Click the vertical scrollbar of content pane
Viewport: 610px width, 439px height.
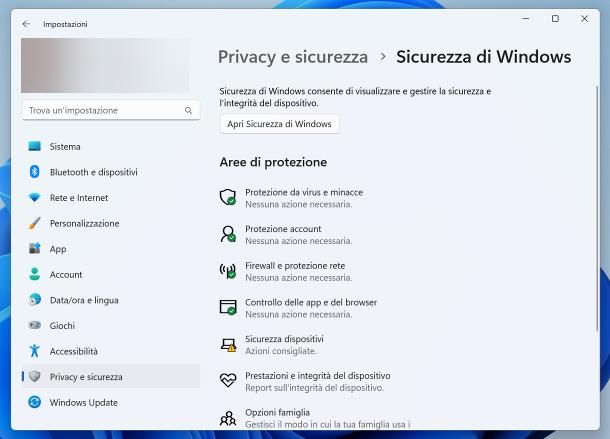pyautogui.click(x=597, y=208)
